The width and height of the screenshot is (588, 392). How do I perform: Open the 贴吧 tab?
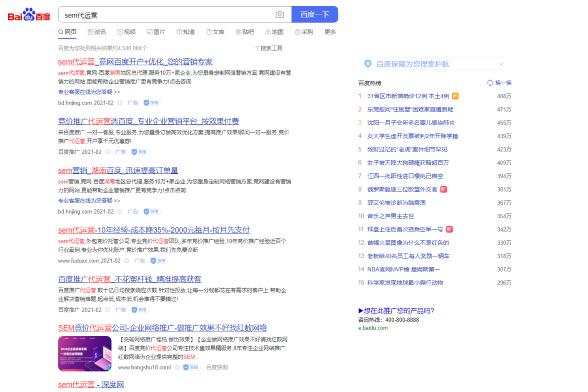tap(245, 32)
